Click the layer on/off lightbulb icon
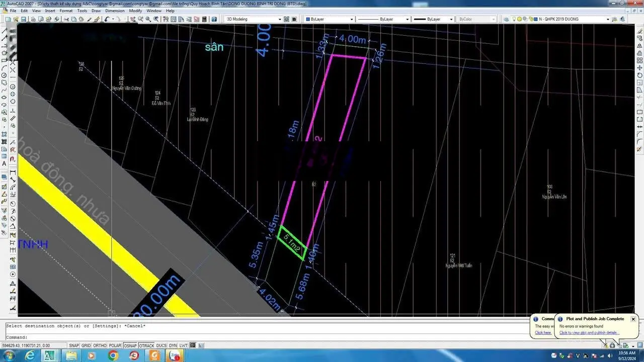Image resolution: width=644 pixels, height=362 pixels. click(x=514, y=19)
